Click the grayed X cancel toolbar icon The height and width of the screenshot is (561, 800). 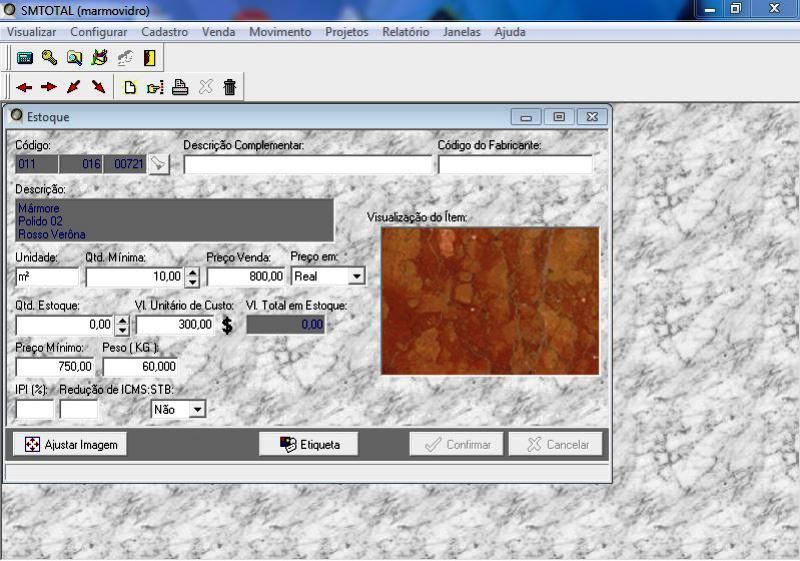point(205,87)
